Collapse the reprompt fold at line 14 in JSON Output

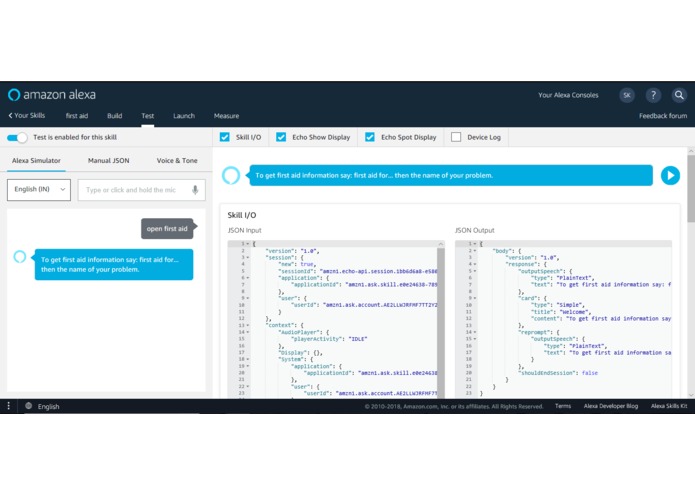tap(475, 332)
